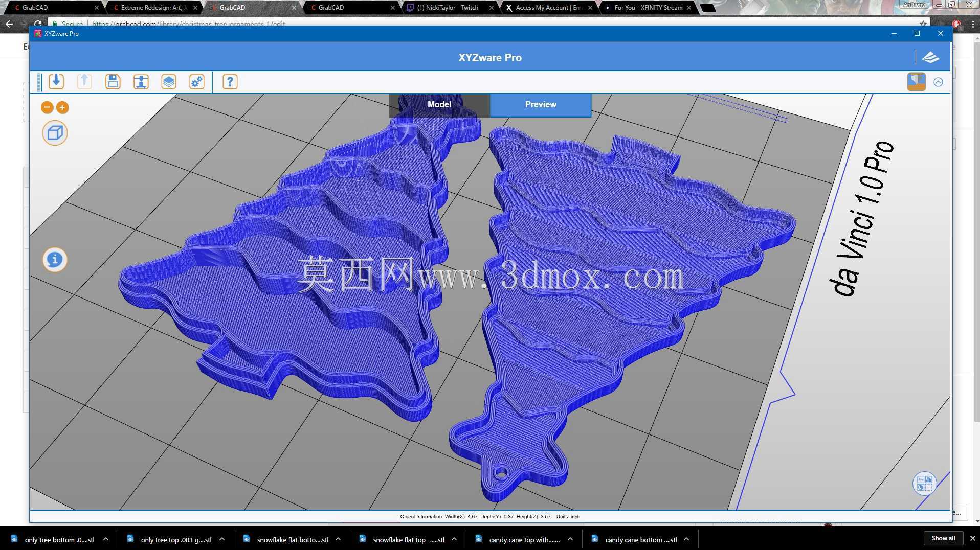Click the Object Information status bar text
980x550 pixels.
421,517
